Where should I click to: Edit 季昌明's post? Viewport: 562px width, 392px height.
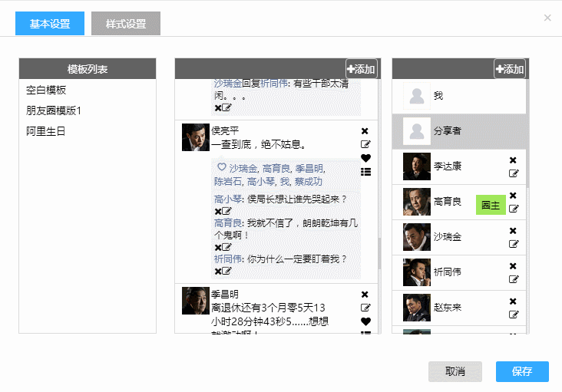pyautogui.click(x=365, y=308)
